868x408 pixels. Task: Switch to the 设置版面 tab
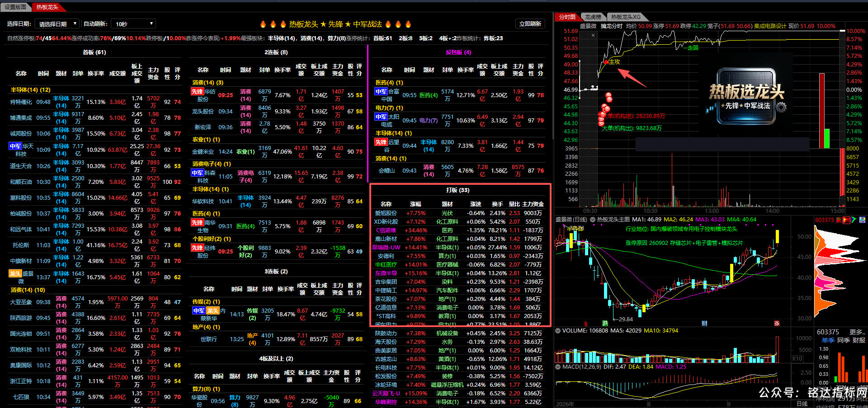[15, 7]
